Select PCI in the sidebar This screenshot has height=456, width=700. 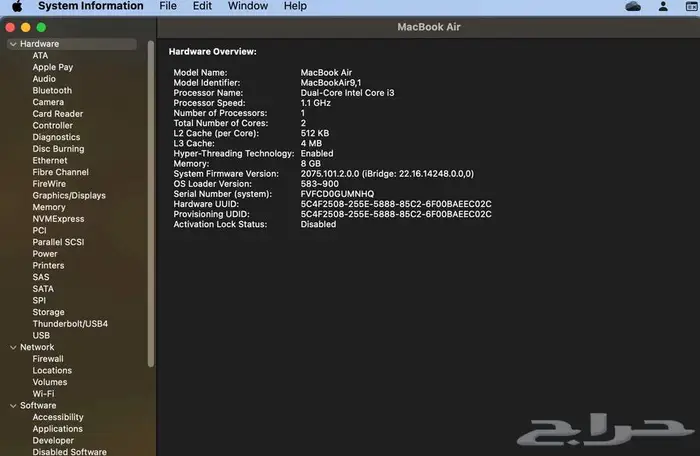[x=39, y=230]
